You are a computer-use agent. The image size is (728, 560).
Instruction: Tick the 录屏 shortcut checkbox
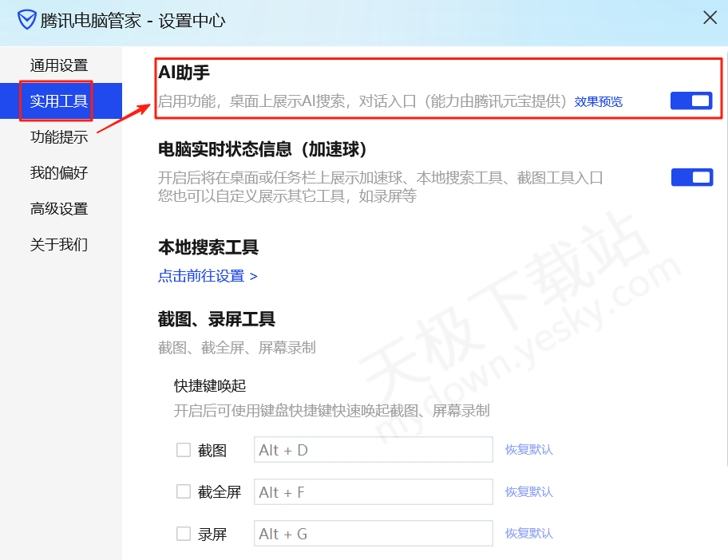click(x=184, y=534)
